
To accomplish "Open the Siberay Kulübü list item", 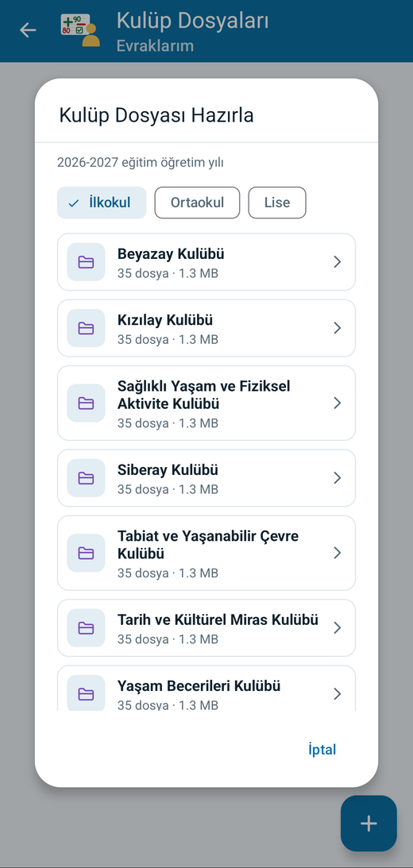I will click(206, 478).
